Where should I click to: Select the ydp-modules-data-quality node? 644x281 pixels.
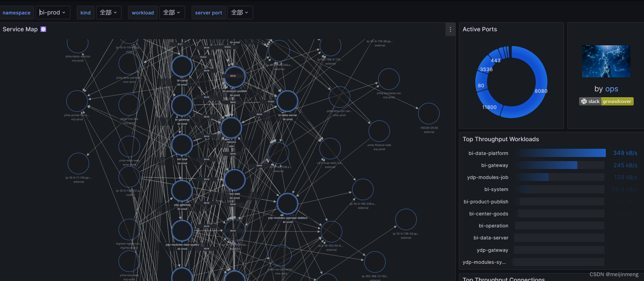click(x=182, y=231)
